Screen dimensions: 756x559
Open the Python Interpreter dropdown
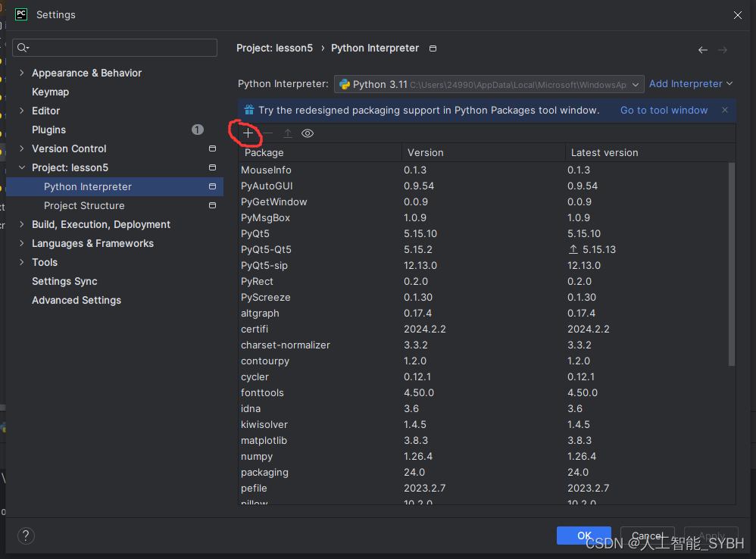489,84
